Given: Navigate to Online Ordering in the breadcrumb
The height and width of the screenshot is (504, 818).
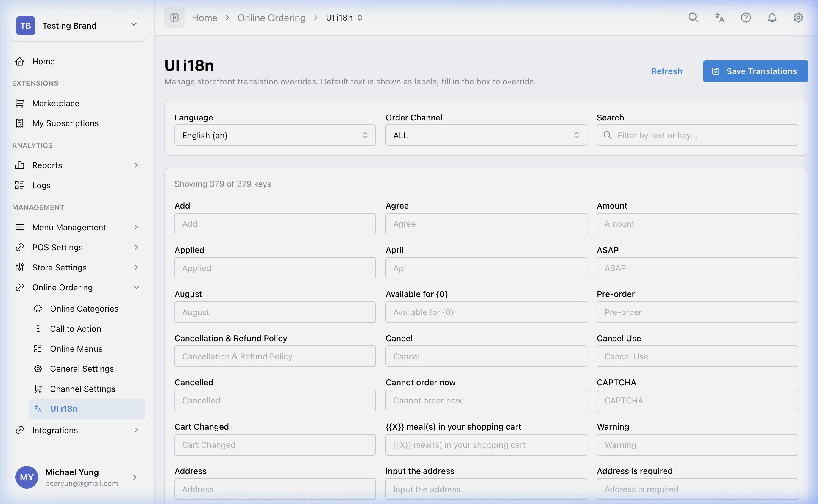Looking at the screenshot, I should point(271,18).
